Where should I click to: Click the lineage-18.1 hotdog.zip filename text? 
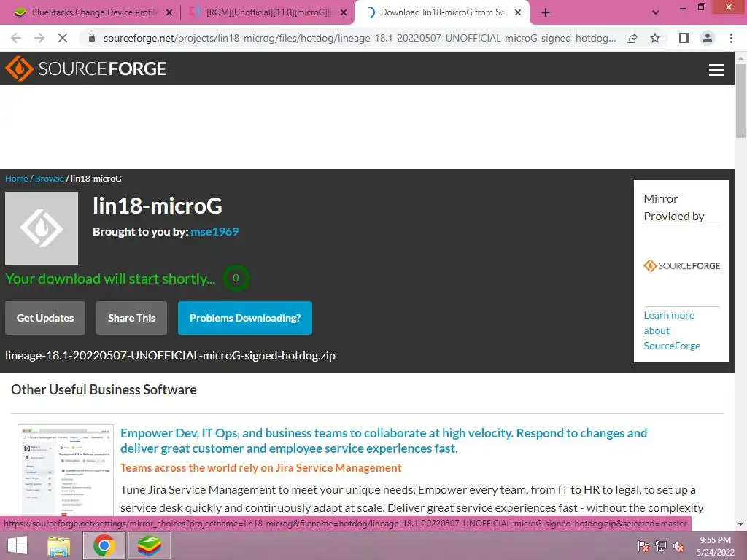point(170,356)
